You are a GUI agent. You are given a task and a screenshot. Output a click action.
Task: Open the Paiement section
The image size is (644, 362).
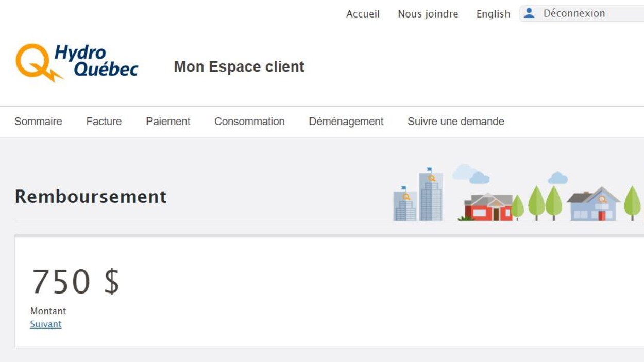pyautogui.click(x=168, y=122)
